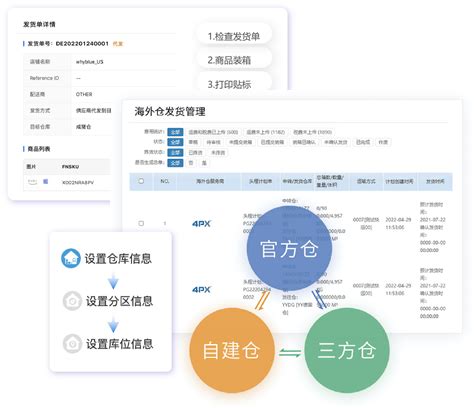Click the blue warehouse house icon

tap(71, 258)
